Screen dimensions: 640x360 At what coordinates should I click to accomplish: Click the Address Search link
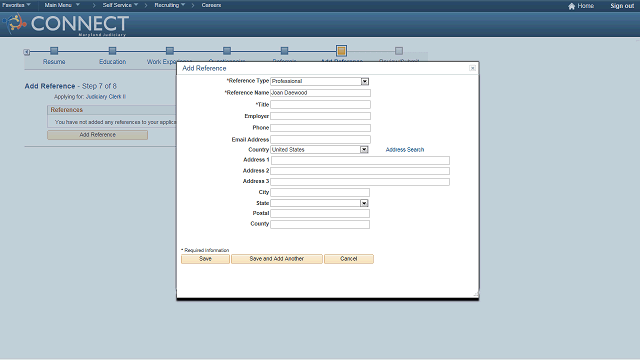tap(404, 150)
